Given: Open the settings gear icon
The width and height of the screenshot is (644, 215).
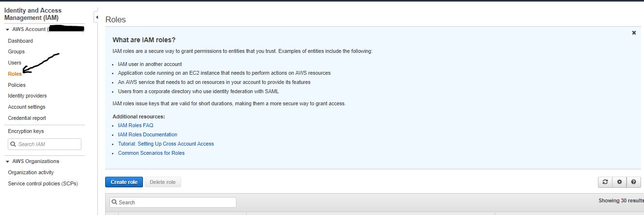Looking at the screenshot, I should pos(619,182).
